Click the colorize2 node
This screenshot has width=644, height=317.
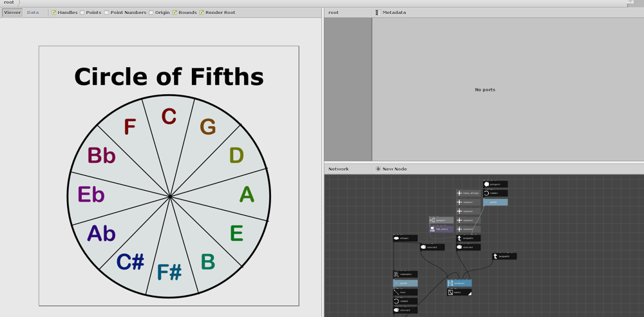433,247
